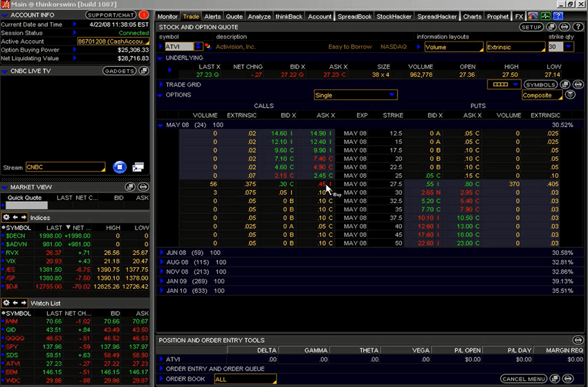
Task: Print the Stock and Option Quote panel
Action: point(564,27)
